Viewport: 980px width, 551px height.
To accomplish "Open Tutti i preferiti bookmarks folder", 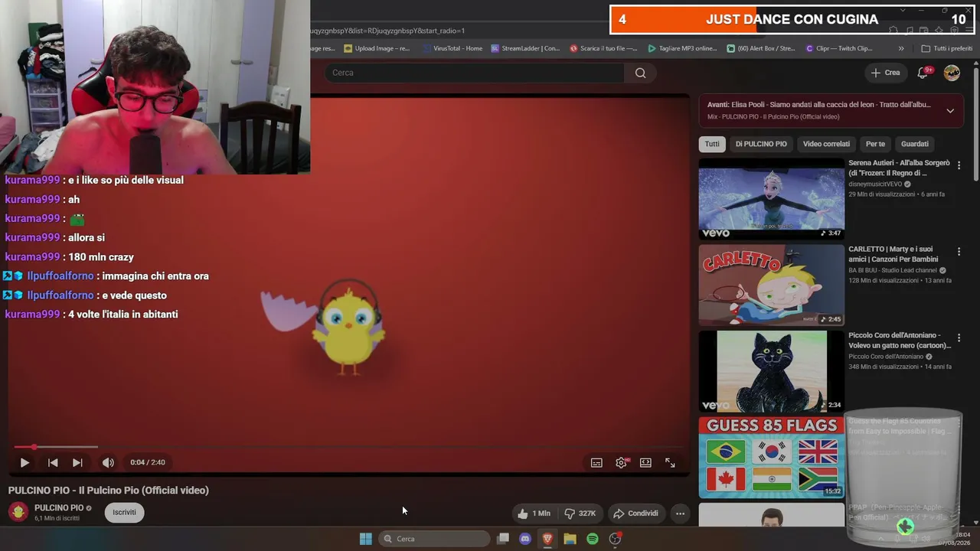I will (x=947, y=48).
